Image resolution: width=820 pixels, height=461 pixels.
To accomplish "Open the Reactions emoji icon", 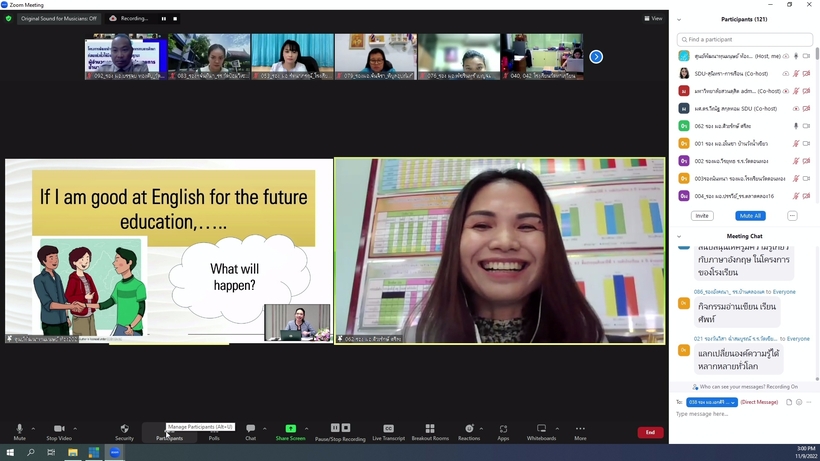I will tap(469, 429).
